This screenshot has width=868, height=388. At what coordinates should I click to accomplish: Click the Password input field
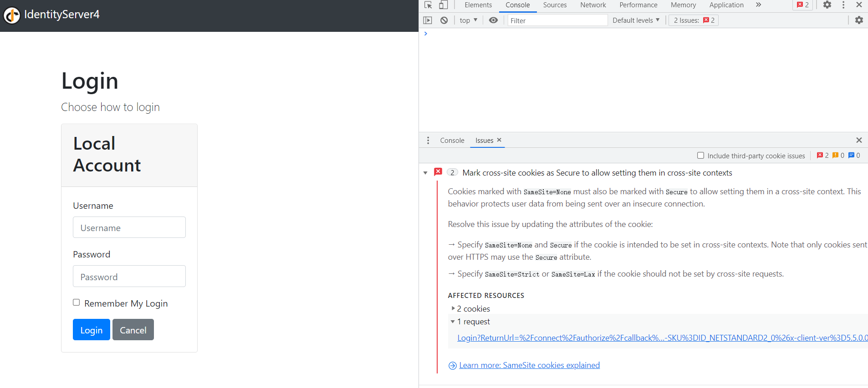(129, 276)
